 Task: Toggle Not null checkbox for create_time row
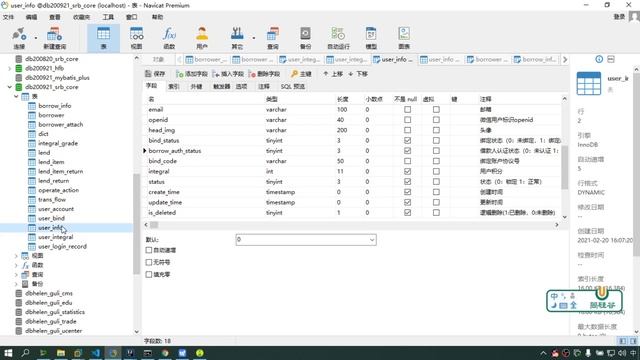(x=407, y=192)
